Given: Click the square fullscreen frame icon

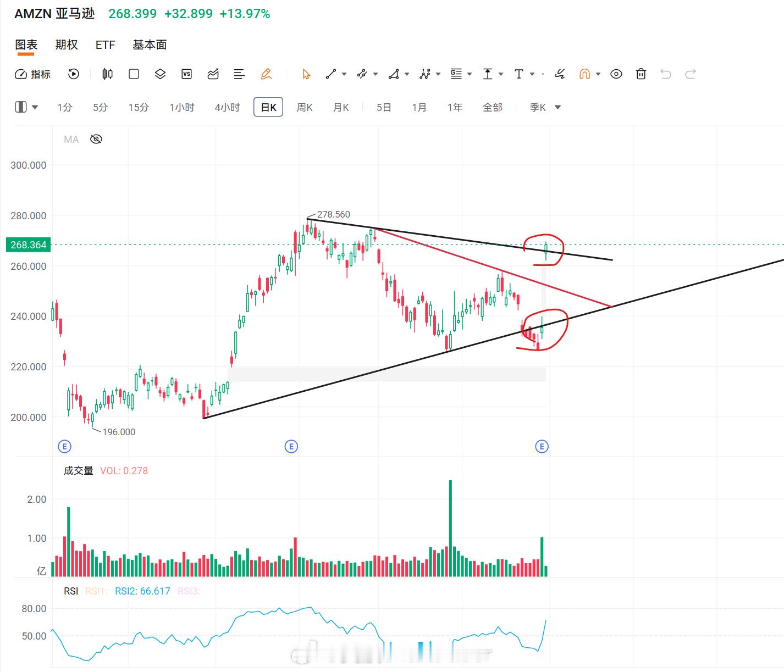Looking at the screenshot, I should 134,74.
